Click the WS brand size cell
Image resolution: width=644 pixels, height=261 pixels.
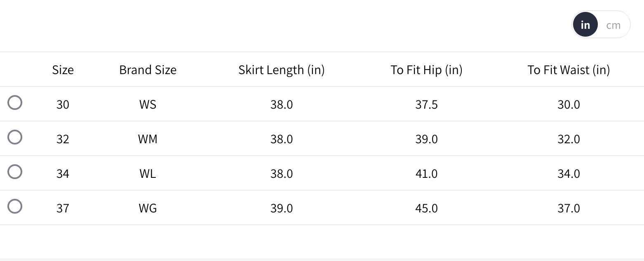[148, 105]
